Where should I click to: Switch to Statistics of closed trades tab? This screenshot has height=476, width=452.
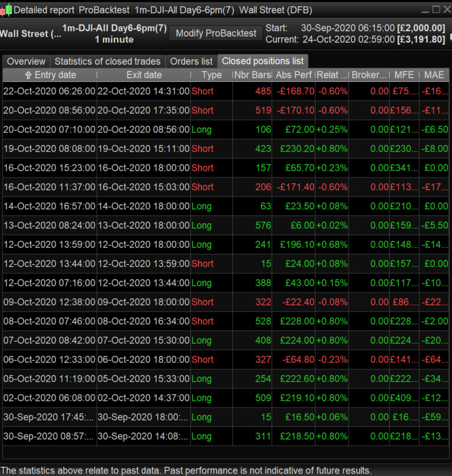coord(108,61)
